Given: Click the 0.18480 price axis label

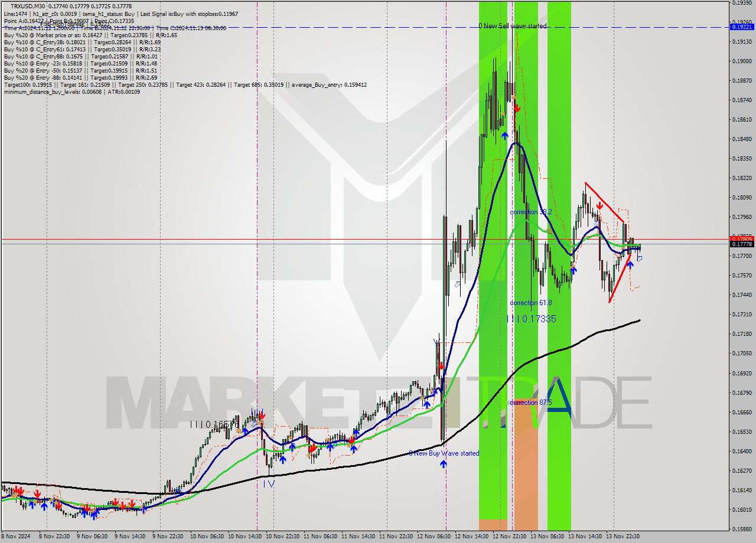Looking at the screenshot, I should coord(742,139).
